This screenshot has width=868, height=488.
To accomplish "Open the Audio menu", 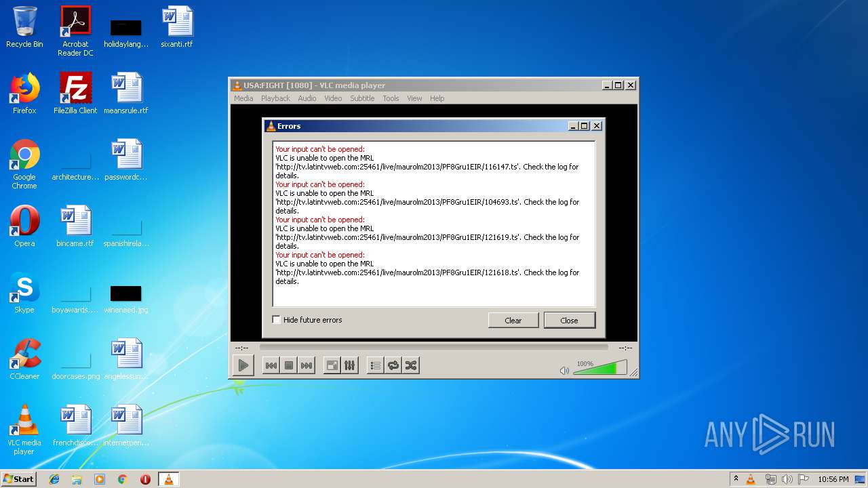I will pos(307,98).
